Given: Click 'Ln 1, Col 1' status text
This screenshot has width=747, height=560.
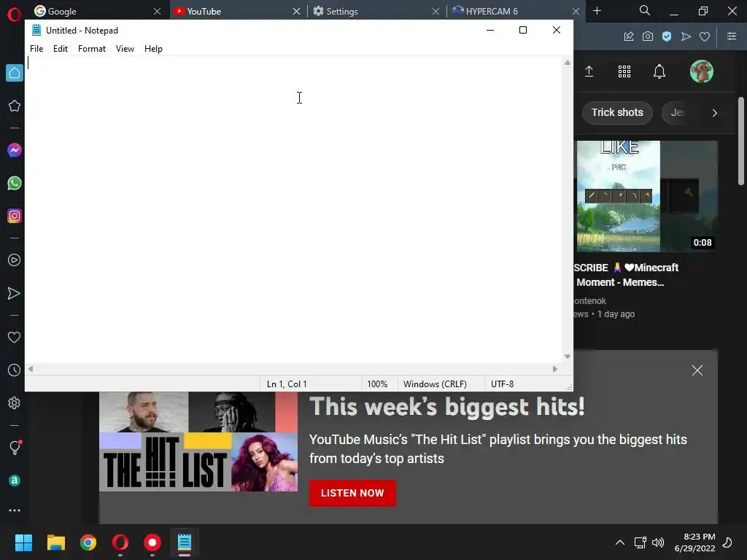Looking at the screenshot, I should click(x=287, y=384).
